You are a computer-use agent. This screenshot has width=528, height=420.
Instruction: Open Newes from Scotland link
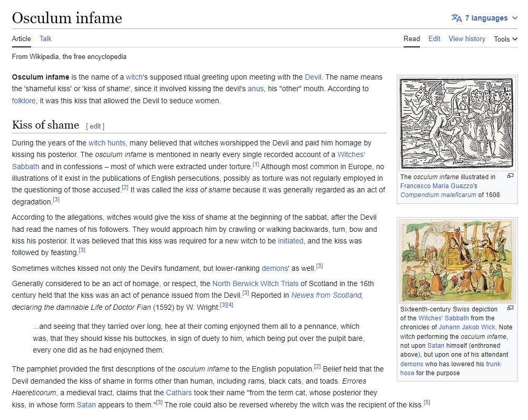coord(327,296)
